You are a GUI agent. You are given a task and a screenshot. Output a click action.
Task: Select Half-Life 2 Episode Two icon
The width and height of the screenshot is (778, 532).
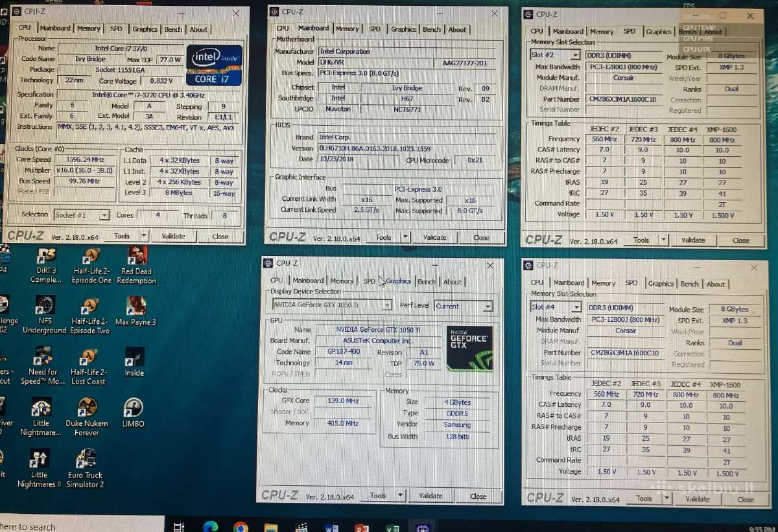(90, 315)
